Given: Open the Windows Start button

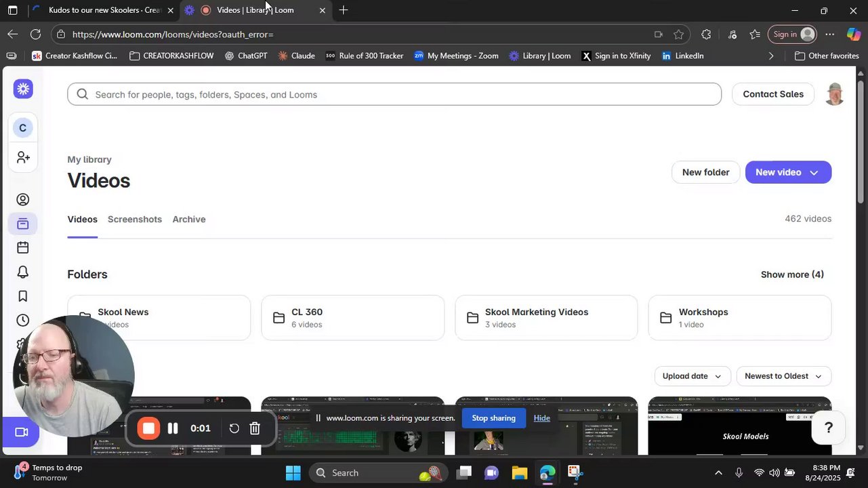Looking at the screenshot, I should [x=293, y=473].
